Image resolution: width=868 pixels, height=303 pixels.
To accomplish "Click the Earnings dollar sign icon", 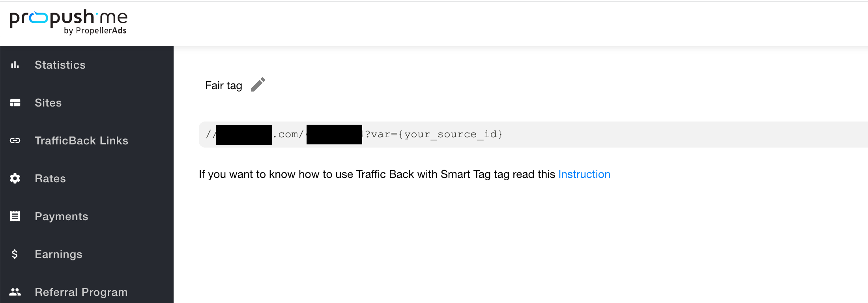I will pyautogui.click(x=15, y=254).
